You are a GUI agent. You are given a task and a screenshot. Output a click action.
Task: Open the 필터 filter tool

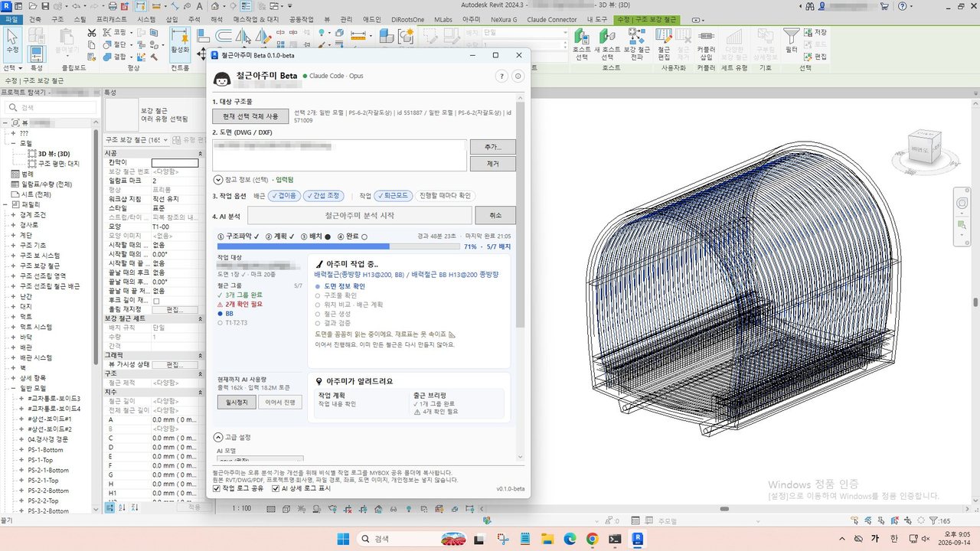pos(791,41)
